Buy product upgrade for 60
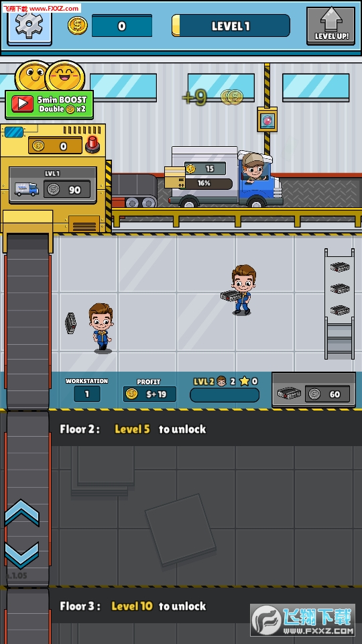The width and height of the screenshot is (362, 644). point(314,390)
